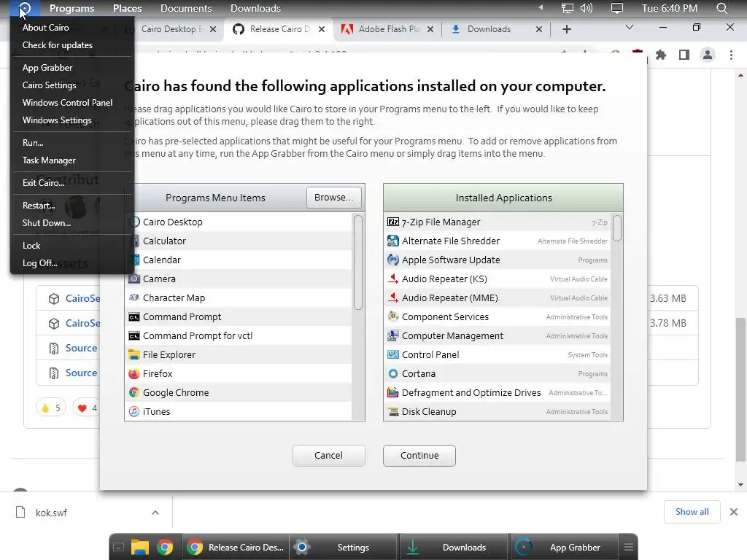
Task: Close the Adobe Flash Player tab
Action: pos(430,29)
